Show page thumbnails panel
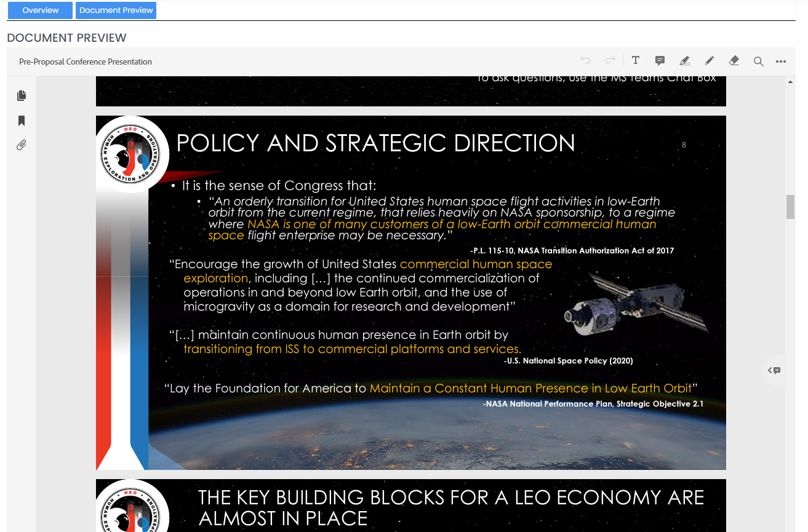Viewport: 808px width, 532px height. coord(22,95)
